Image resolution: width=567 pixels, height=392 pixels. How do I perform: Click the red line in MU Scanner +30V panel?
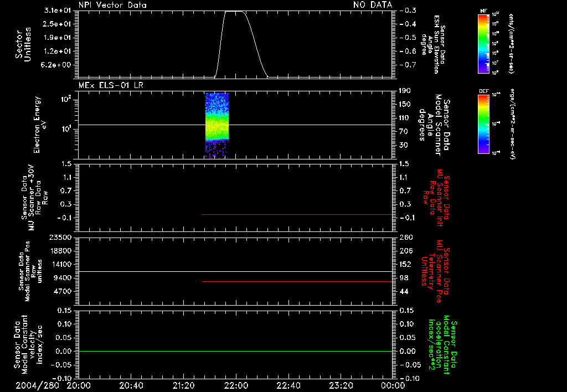297,214
